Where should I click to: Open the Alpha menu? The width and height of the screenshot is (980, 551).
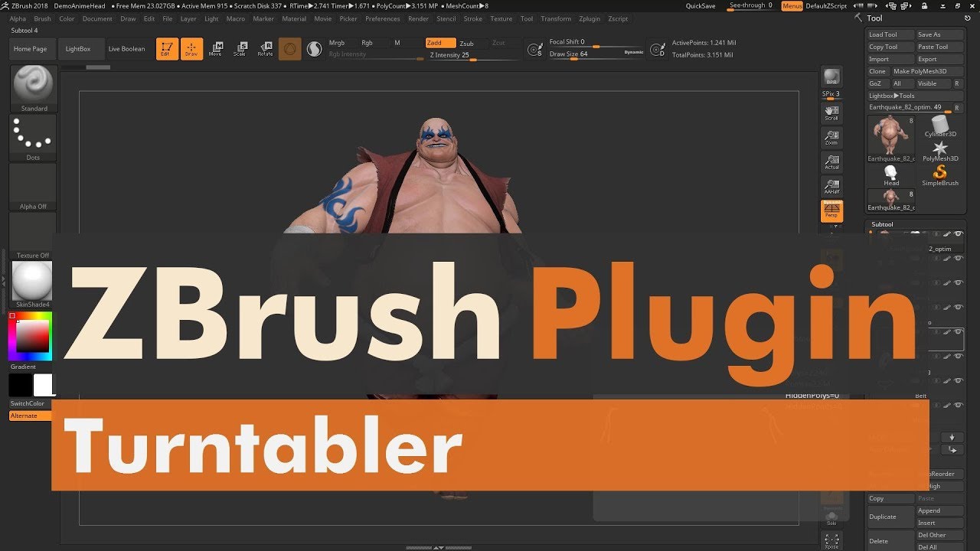coord(18,18)
